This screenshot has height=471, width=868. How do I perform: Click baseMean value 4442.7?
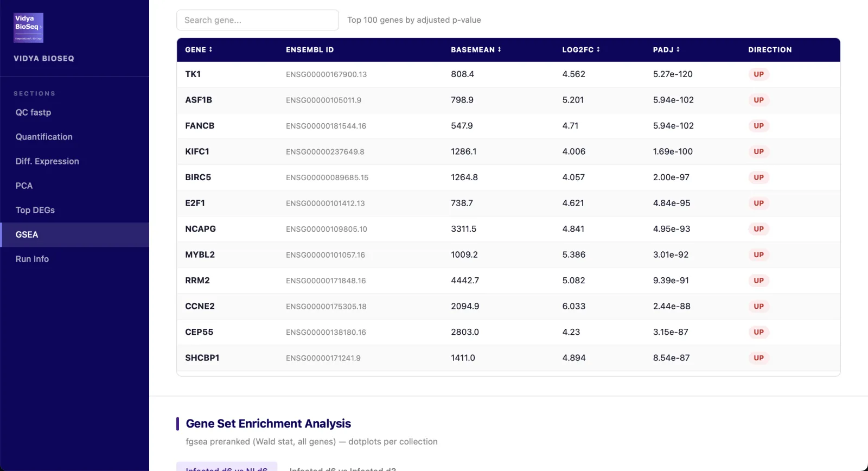pos(465,280)
